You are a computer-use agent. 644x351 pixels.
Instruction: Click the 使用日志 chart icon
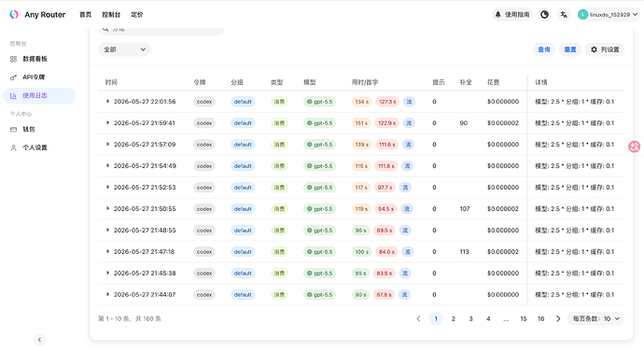point(14,95)
